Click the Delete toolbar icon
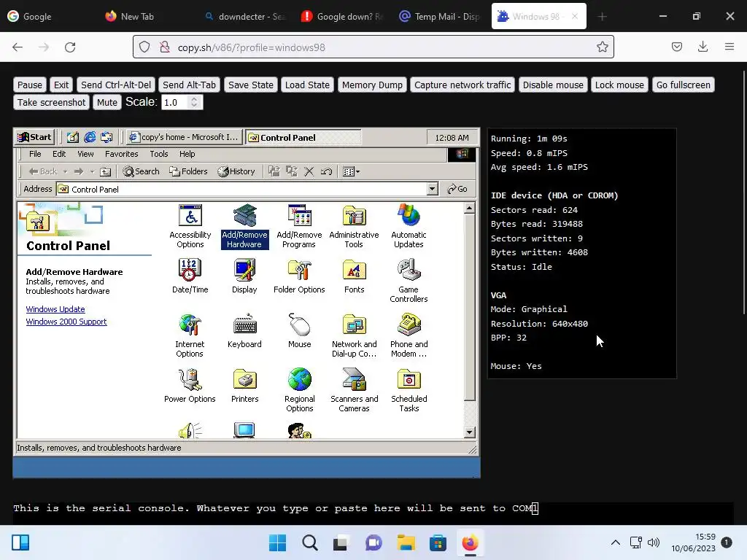The image size is (747, 560). (x=309, y=171)
